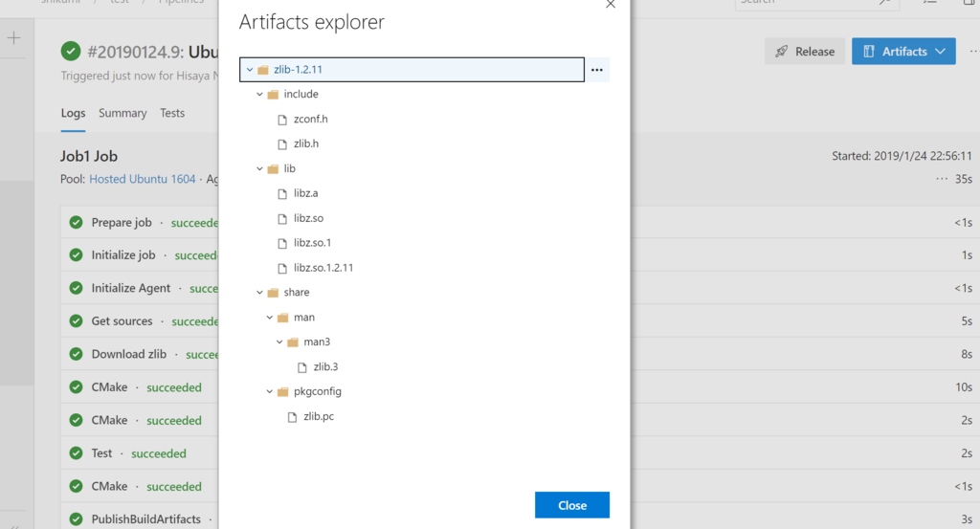Close the Artifacts explorer with X
Screen dimensions: 980x529
611,4
